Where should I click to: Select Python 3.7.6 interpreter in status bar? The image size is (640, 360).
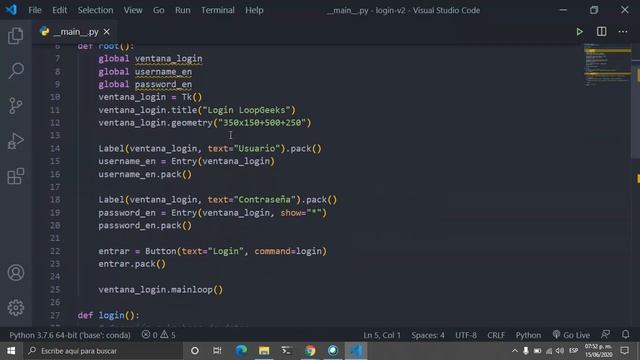point(70,335)
